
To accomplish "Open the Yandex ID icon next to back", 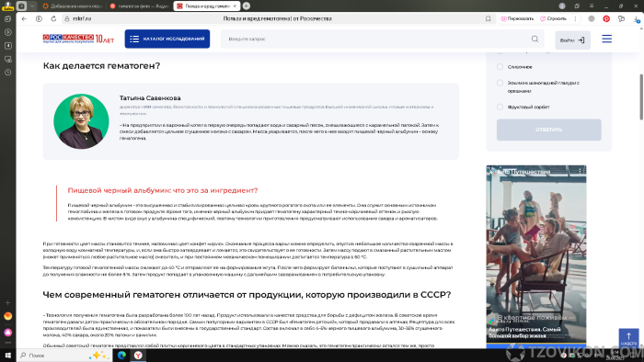I will 39,19.
